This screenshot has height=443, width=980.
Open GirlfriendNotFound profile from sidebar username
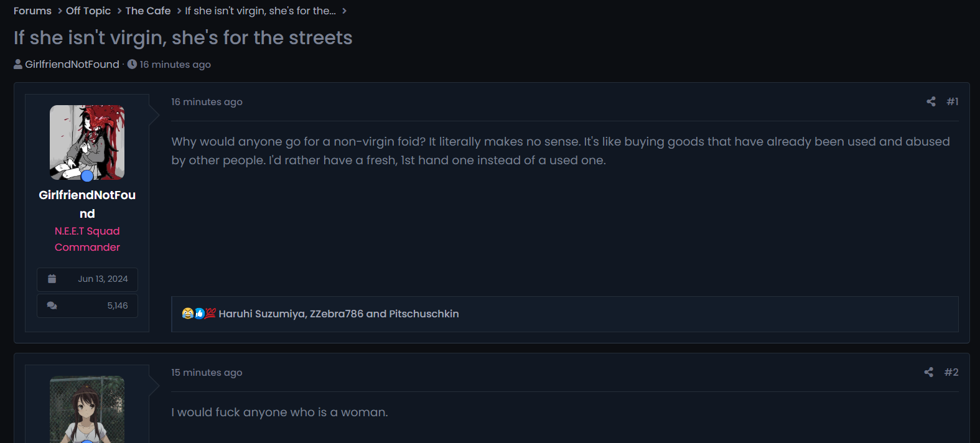[87, 204]
